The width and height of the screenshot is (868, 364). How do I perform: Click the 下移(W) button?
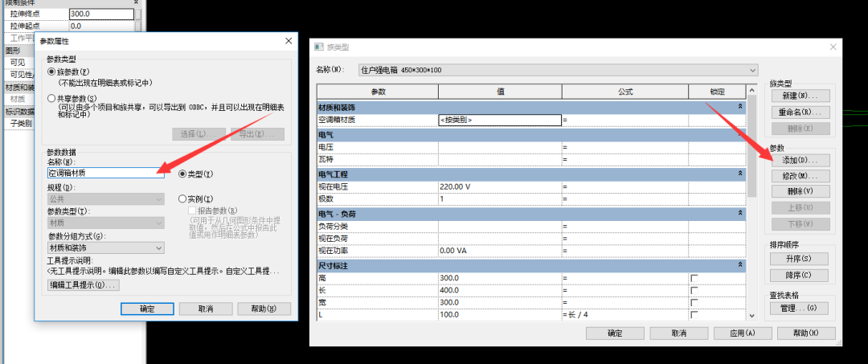[800, 224]
